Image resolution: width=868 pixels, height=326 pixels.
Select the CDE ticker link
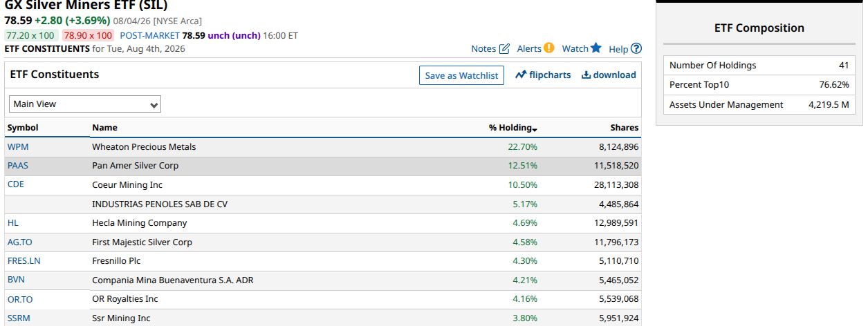(16, 184)
